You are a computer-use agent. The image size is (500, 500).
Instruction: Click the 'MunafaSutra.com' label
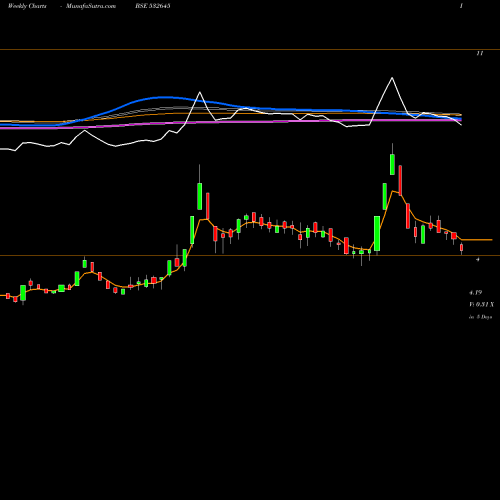coord(91,6)
